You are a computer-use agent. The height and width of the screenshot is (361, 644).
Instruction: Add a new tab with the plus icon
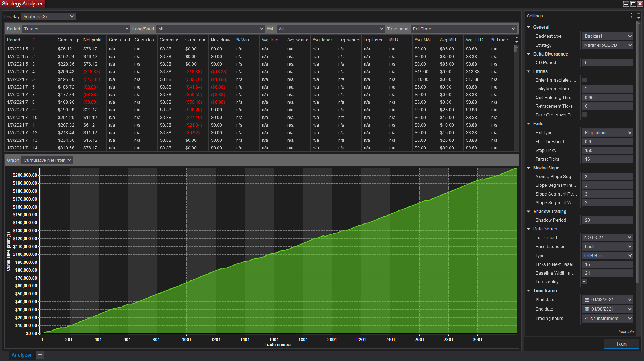40,355
